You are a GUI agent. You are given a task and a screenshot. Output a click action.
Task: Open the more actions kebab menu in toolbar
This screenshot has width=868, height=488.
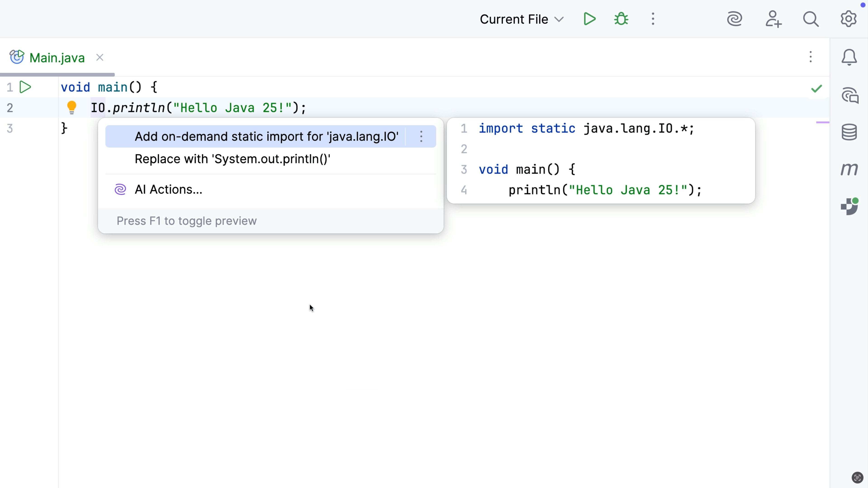click(653, 19)
